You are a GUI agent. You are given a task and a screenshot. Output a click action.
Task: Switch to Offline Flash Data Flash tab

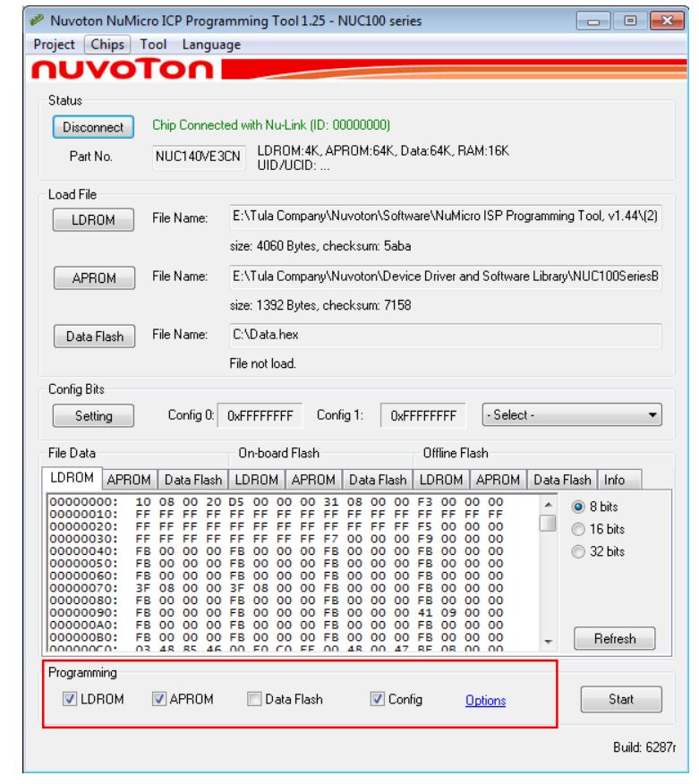[x=562, y=480]
